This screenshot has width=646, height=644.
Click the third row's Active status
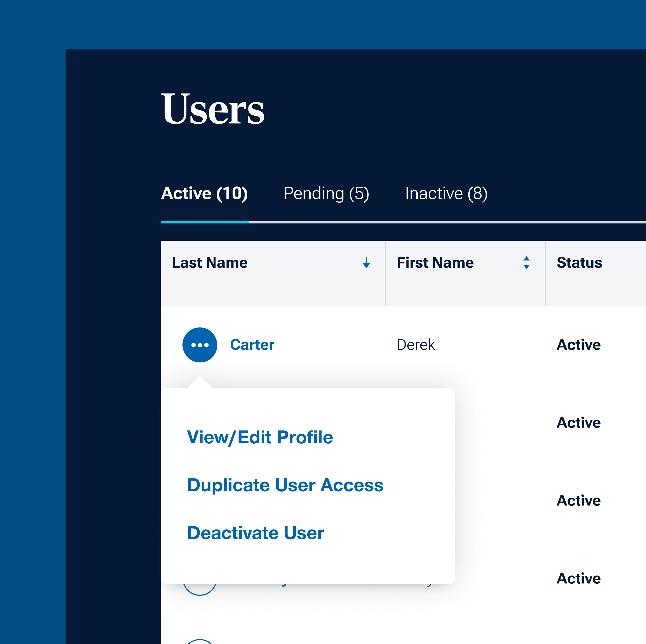tap(578, 501)
